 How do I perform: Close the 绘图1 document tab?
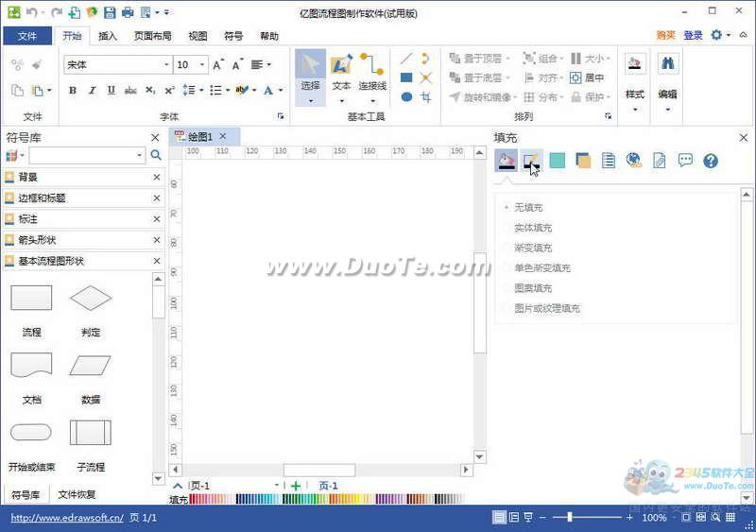click(x=223, y=136)
